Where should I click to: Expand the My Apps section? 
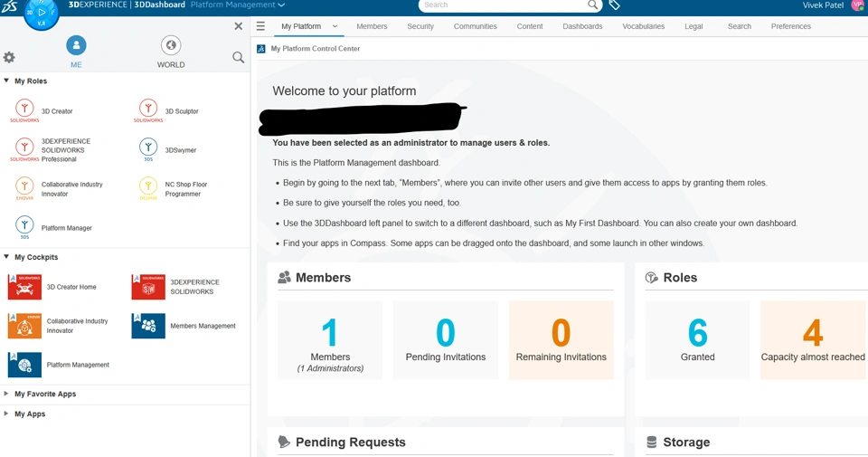coord(7,414)
